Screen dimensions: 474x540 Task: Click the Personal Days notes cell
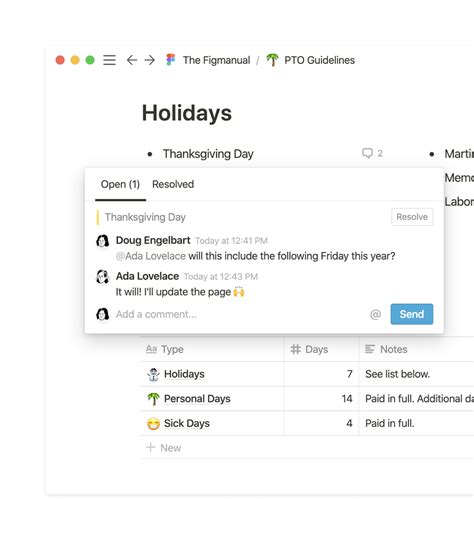(x=416, y=399)
